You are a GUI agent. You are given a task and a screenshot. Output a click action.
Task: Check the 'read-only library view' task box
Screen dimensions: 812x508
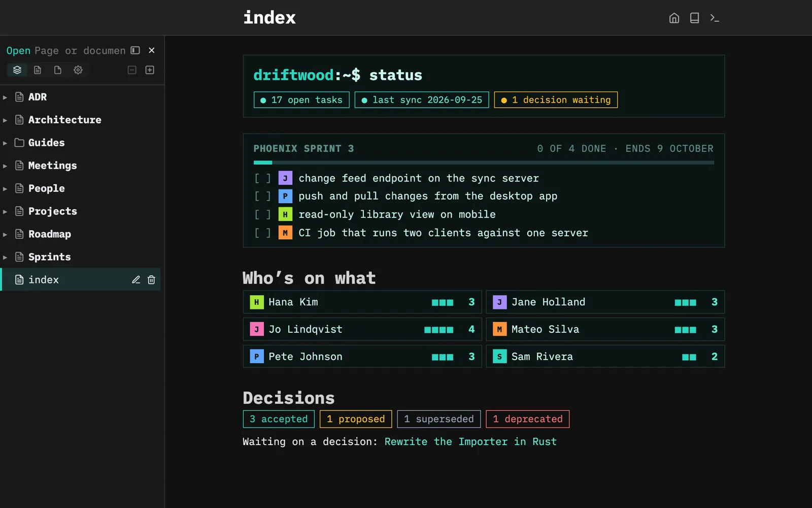(263, 214)
